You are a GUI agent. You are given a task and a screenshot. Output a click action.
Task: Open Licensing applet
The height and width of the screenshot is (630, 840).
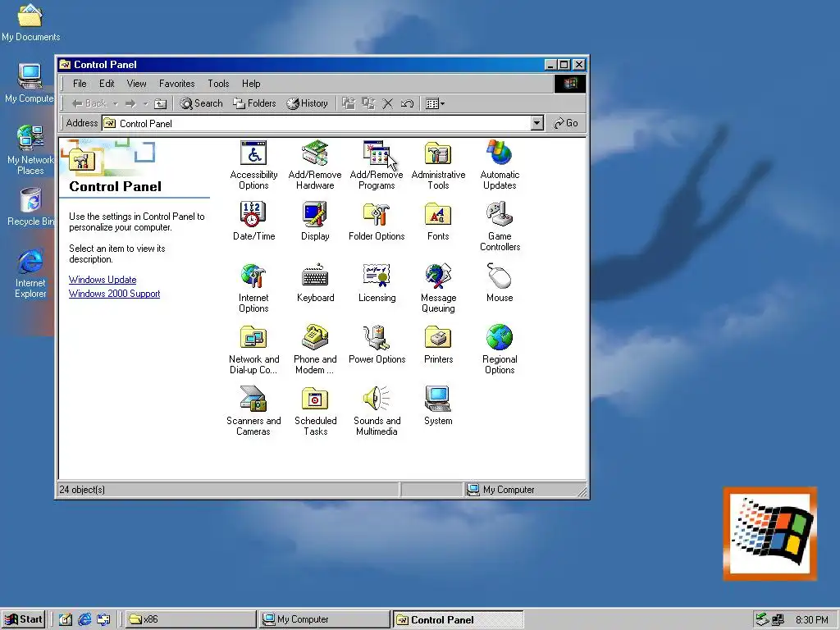377,283
